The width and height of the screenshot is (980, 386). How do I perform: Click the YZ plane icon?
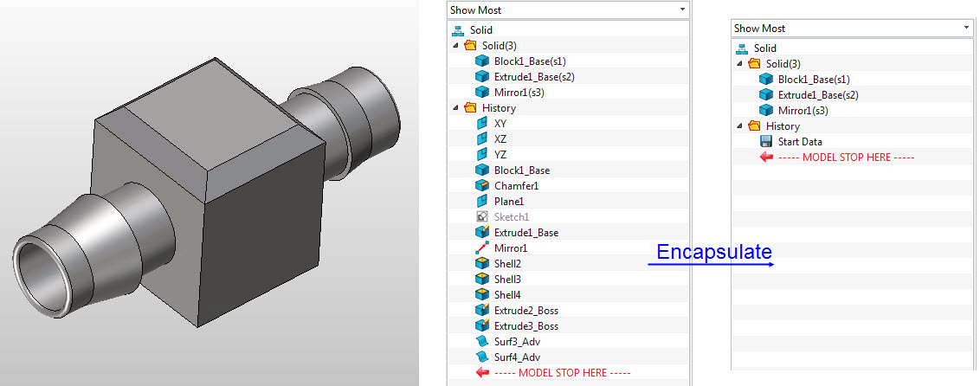point(481,154)
